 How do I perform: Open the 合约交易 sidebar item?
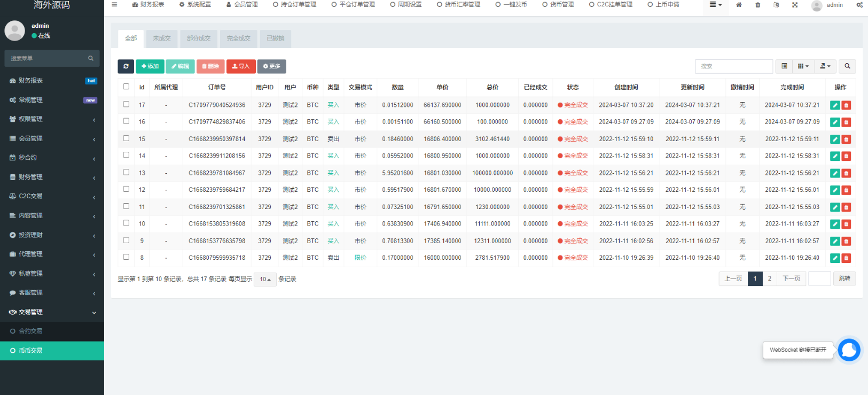tap(30, 331)
